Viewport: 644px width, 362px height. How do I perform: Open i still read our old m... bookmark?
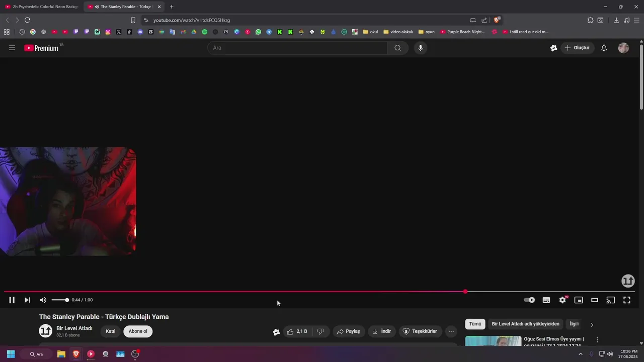(526, 32)
